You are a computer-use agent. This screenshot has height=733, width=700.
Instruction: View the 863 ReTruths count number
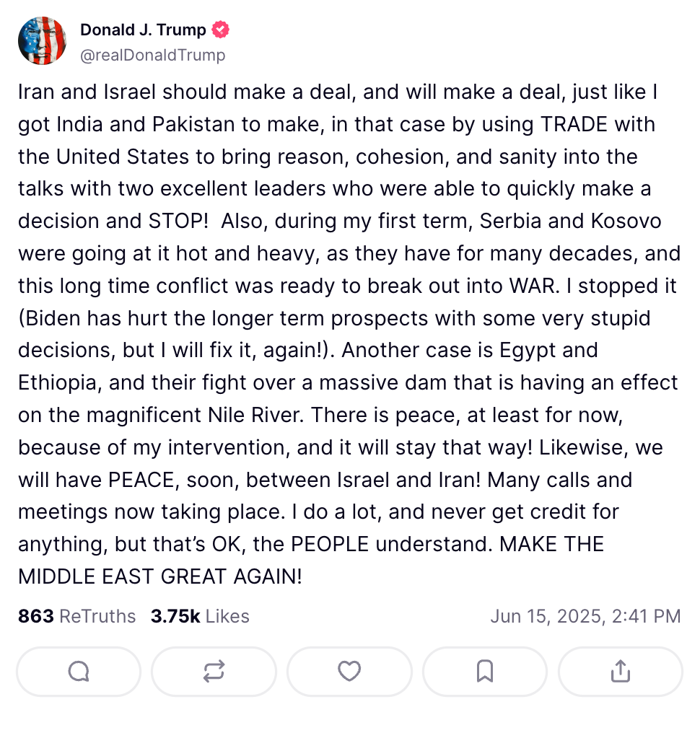point(36,616)
